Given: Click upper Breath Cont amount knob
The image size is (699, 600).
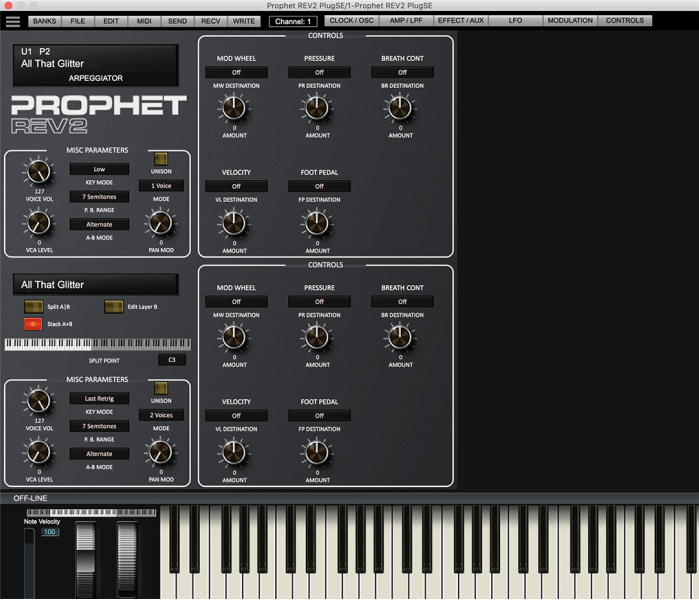Looking at the screenshot, I should (400, 108).
